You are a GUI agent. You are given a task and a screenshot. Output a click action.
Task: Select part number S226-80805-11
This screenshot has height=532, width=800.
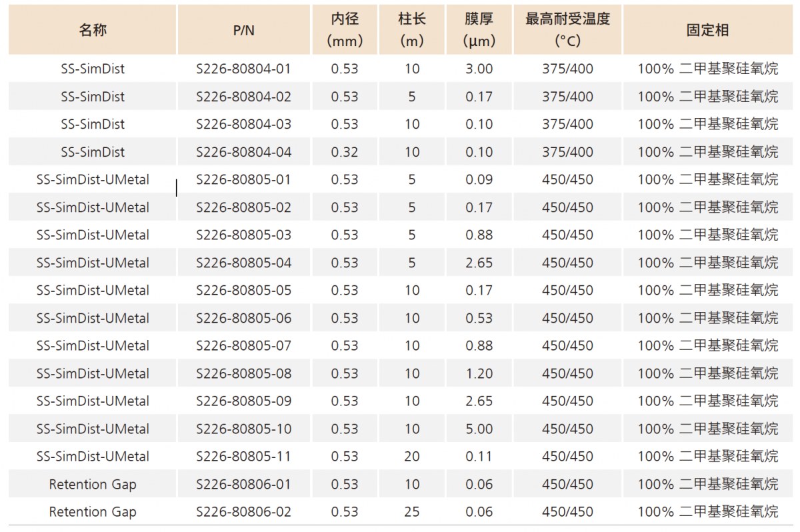tap(244, 457)
